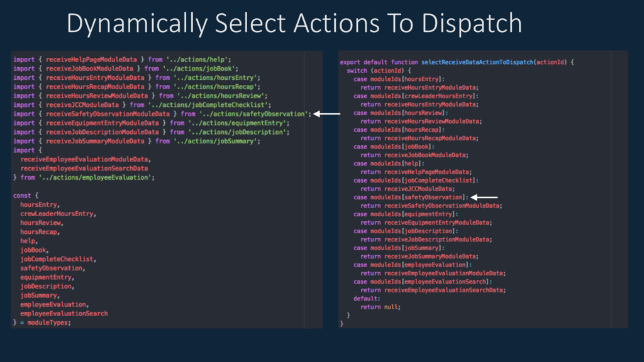Viewport: 644px width, 362px height.
Task: Click the receiveHoursEntryModuleData import identifier
Action: pyautogui.click(x=95, y=77)
